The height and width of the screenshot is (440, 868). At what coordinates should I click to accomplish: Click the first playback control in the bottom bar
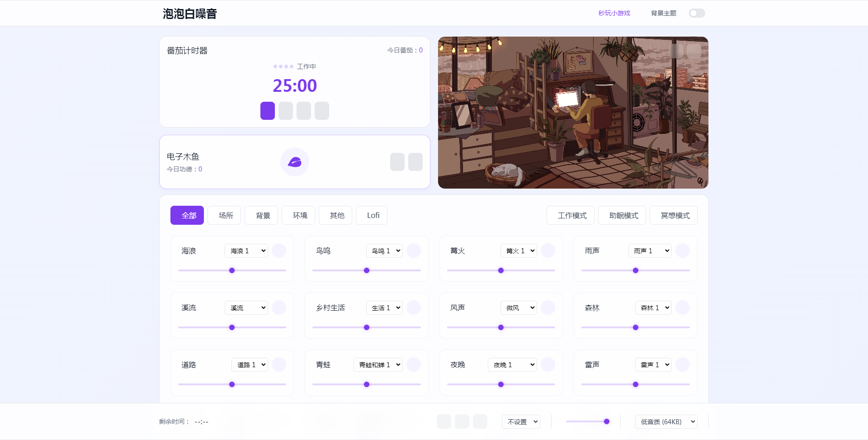pyautogui.click(x=444, y=421)
